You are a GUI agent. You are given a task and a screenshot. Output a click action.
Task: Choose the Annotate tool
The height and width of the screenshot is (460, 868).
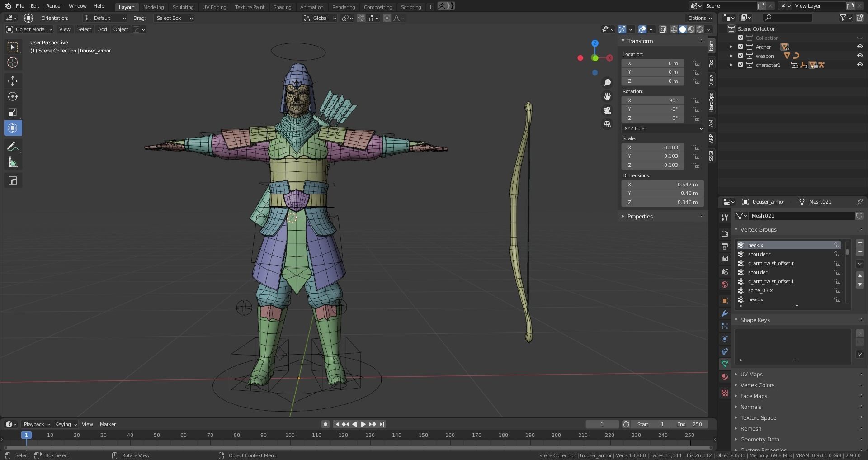[x=13, y=147]
